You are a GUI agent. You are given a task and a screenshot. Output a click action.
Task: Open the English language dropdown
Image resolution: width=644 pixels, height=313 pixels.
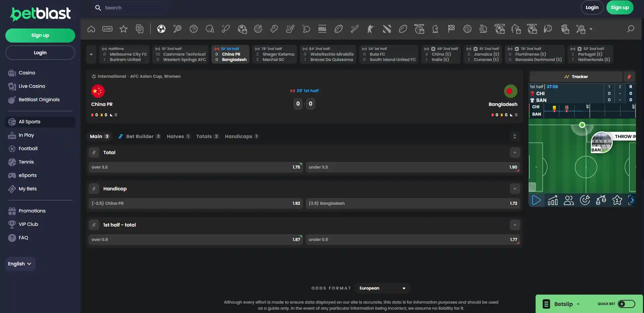coord(20,264)
